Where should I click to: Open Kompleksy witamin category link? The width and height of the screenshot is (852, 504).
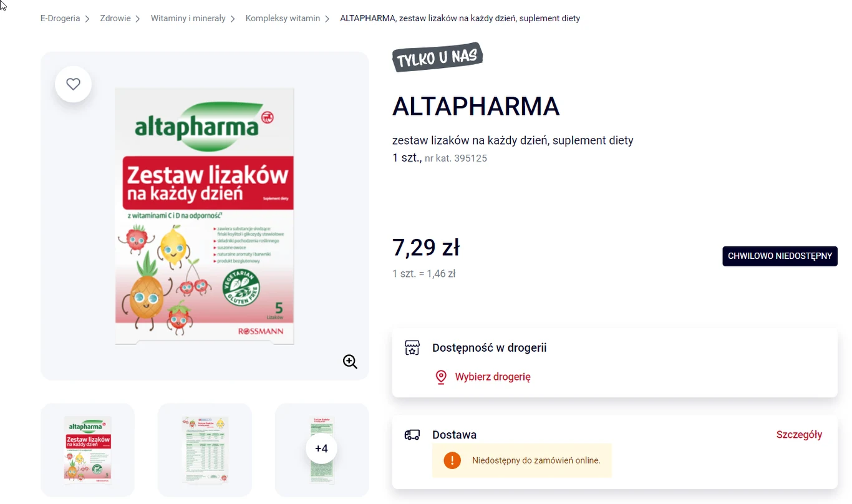tap(283, 18)
